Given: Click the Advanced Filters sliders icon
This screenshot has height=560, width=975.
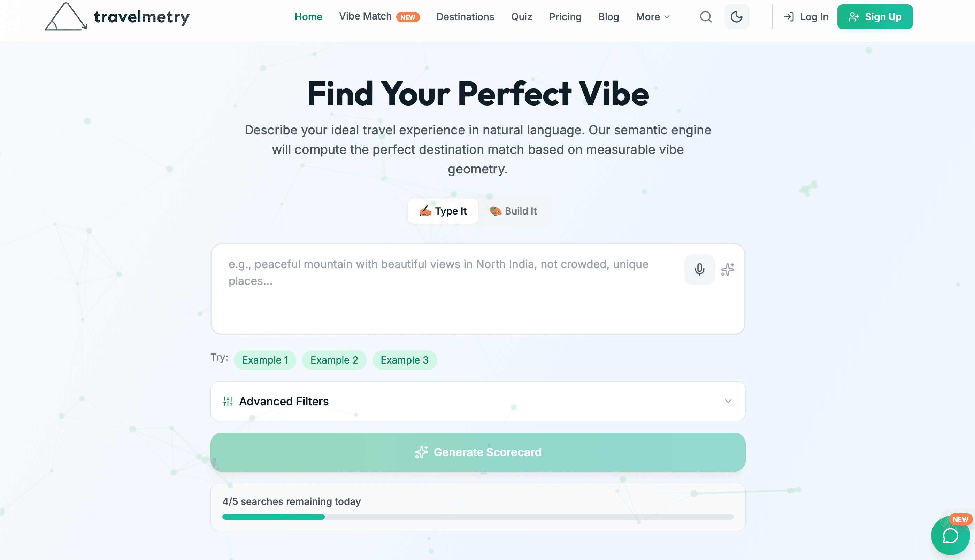Looking at the screenshot, I should 228,401.
